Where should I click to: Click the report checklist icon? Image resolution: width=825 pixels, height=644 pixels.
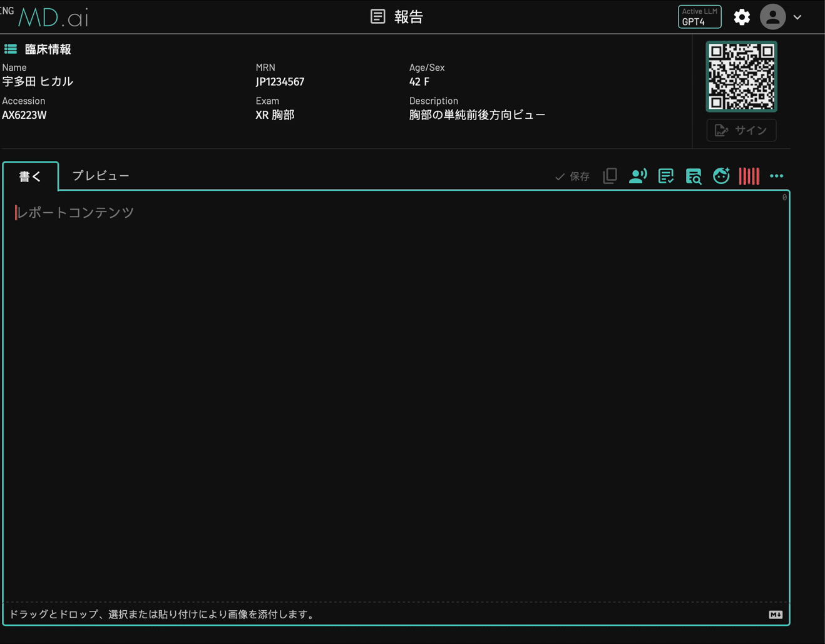pyautogui.click(x=665, y=176)
